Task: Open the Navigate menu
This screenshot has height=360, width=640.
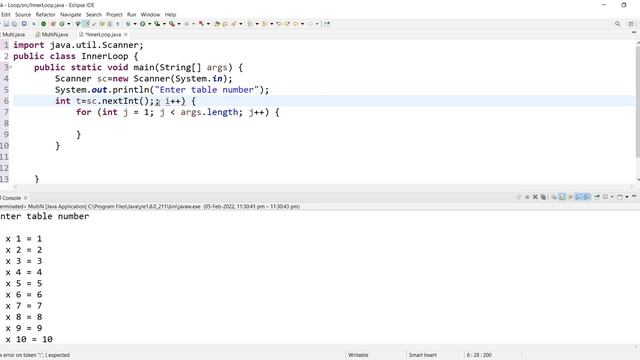Action: click(71, 14)
